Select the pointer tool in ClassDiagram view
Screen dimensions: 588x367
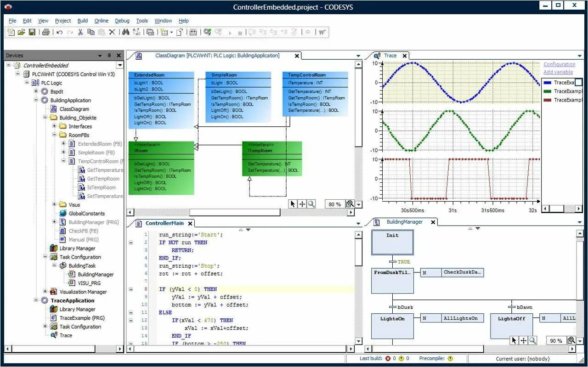(x=293, y=204)
